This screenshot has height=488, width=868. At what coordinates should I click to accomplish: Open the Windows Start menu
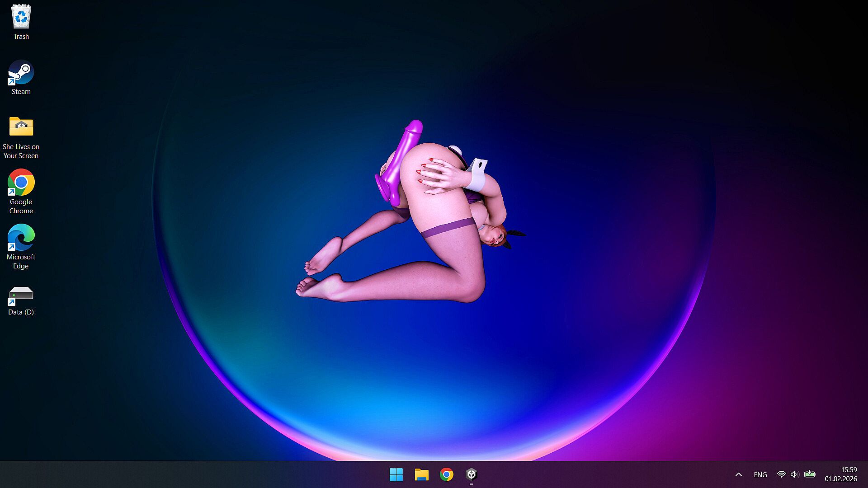[396, 474]
